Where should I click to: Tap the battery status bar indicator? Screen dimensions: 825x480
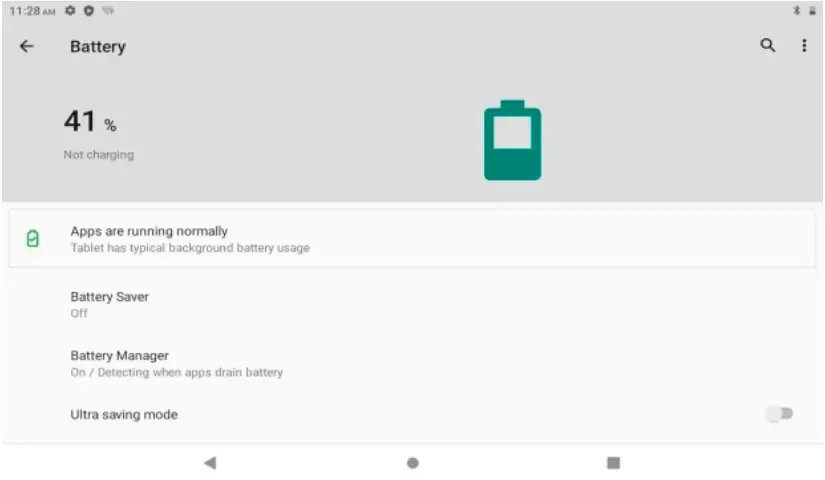(x=812, y=11)
